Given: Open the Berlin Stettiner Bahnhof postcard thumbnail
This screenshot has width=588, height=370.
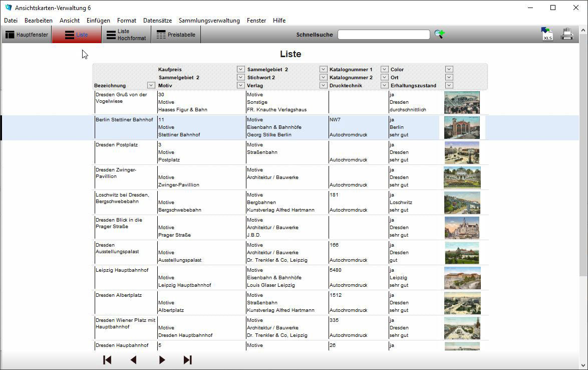Looking at the screenshot, I should click(462, 127).
